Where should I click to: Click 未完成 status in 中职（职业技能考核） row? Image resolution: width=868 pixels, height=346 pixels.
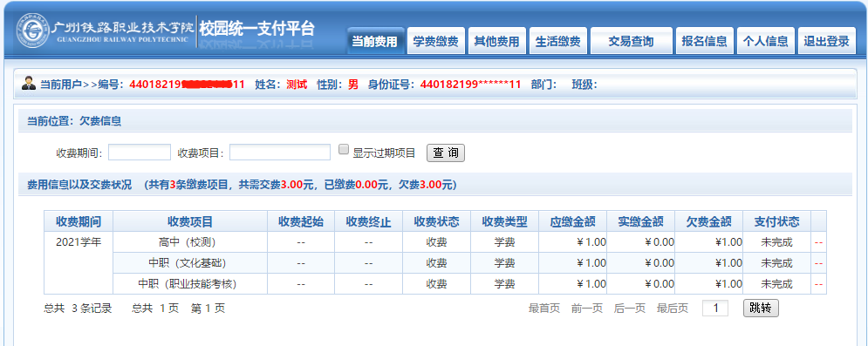[x=776, y=284]
